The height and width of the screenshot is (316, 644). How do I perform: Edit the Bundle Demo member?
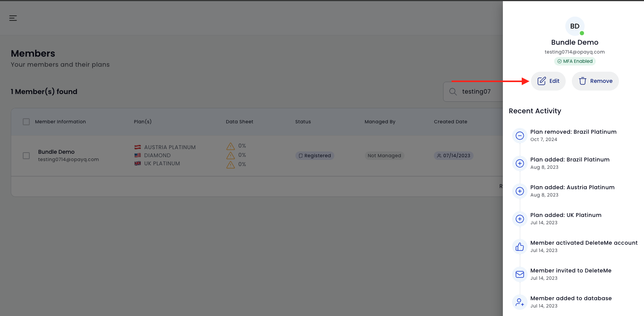(548, 81)
